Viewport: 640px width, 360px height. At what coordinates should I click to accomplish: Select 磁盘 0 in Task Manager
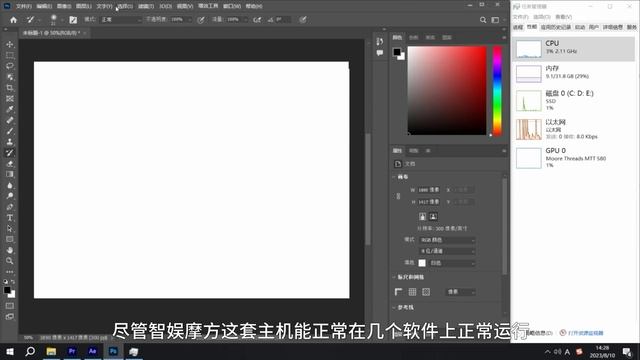[573, 100]
